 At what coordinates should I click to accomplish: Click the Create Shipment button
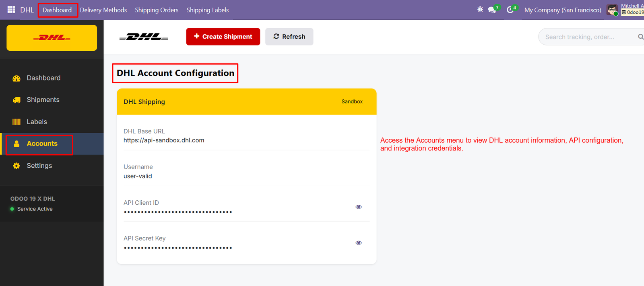[x=223, y=37]
